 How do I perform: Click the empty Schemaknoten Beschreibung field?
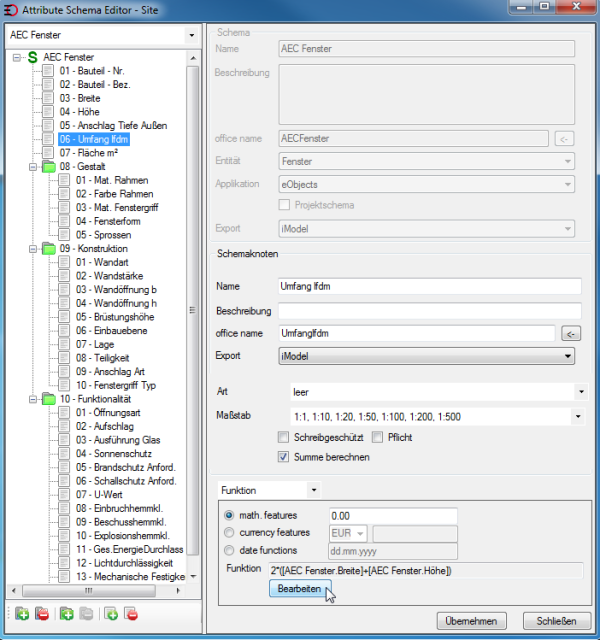pos(430,311)
